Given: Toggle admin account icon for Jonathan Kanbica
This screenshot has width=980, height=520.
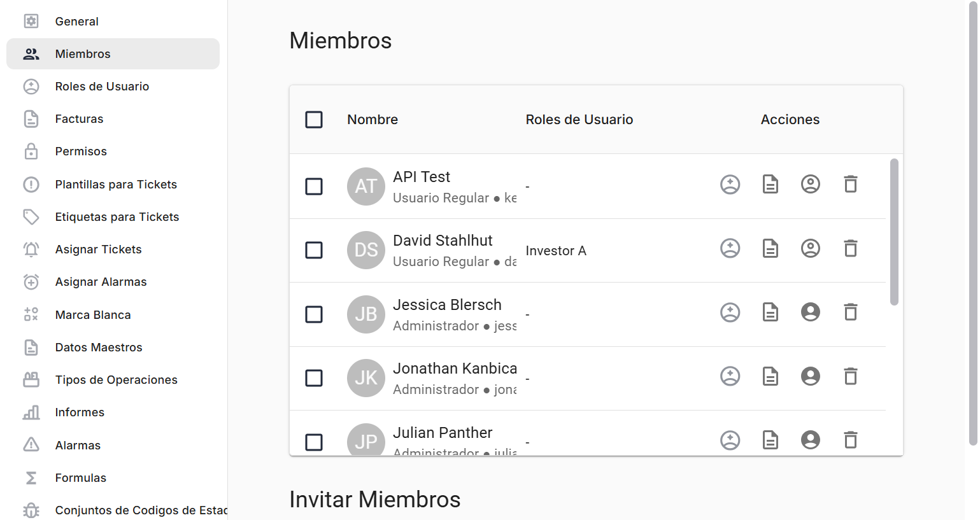Looking at the screenshot, I should coord(811,376).
